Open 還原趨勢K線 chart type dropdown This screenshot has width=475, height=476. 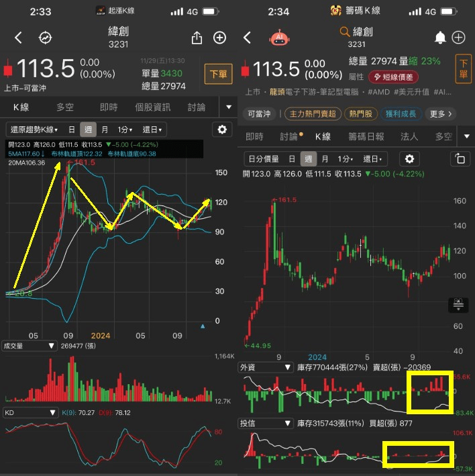pos(34,130)
